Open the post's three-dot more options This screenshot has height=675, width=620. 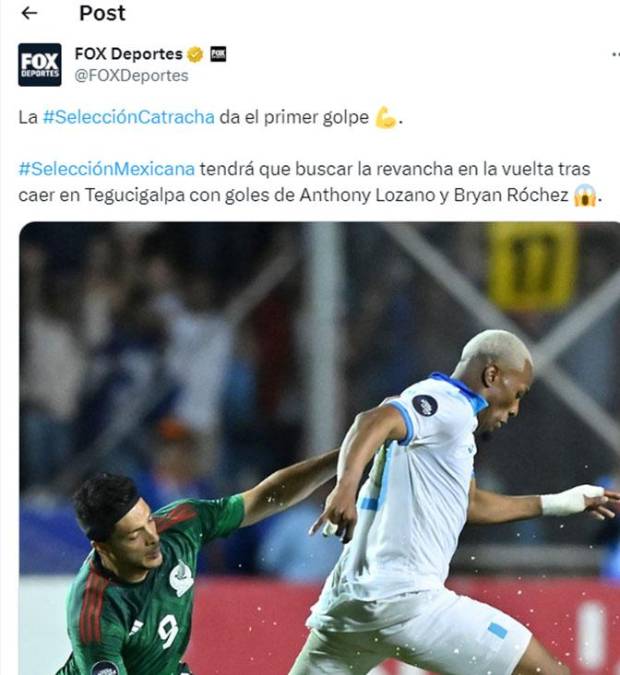tap(616, 55)
